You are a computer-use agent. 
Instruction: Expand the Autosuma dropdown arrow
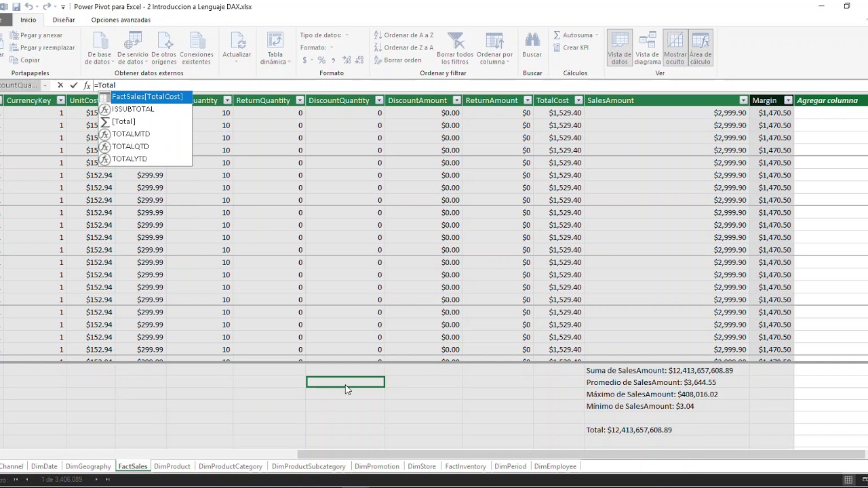click(597, 35)
